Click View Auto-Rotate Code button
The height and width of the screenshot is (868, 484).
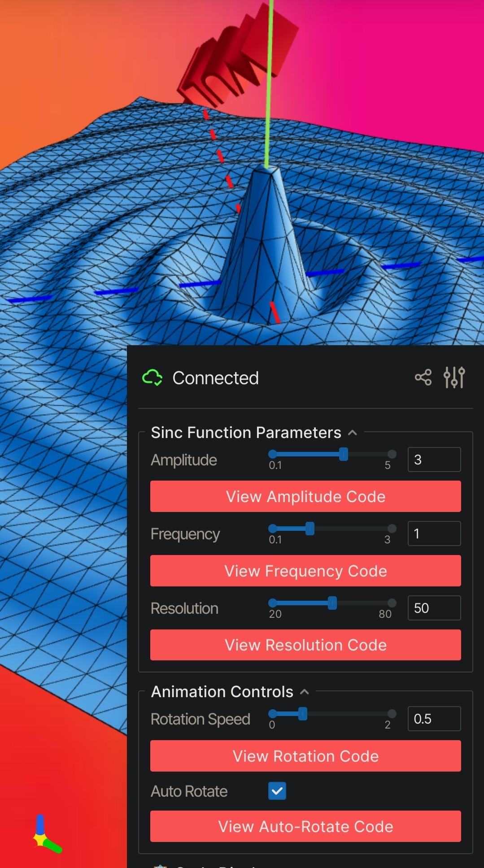305,826
